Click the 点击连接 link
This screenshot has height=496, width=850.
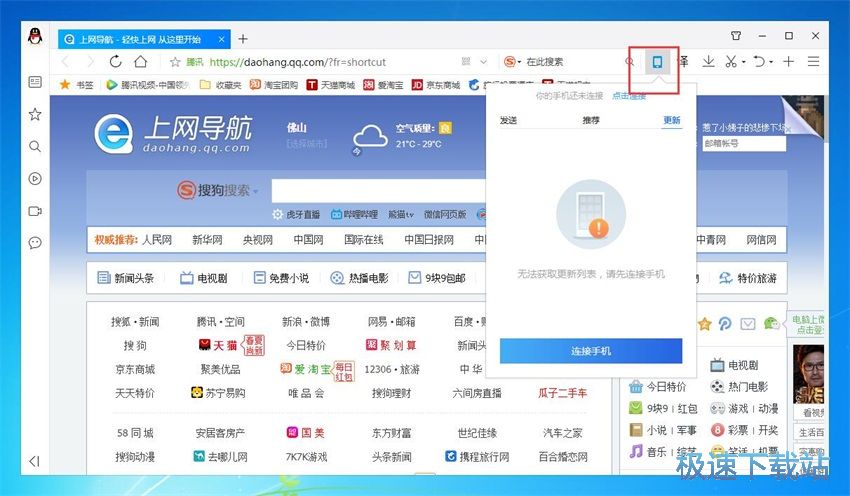pos(629,96)
